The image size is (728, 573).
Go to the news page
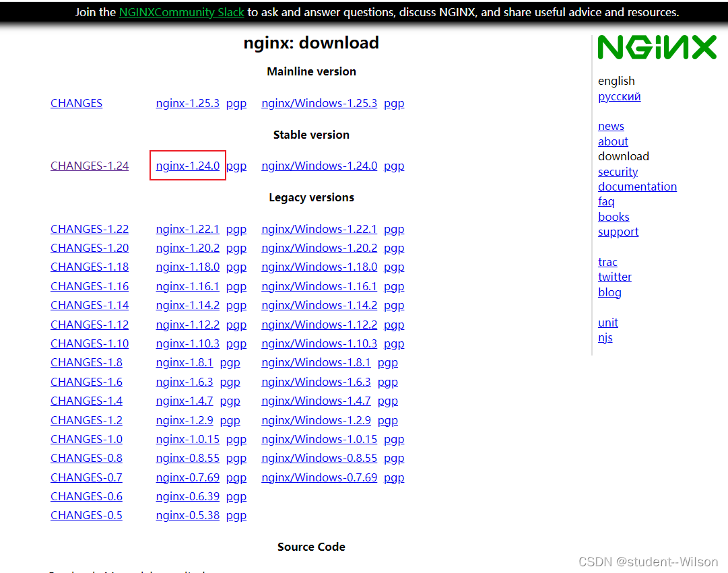[611, 126]
